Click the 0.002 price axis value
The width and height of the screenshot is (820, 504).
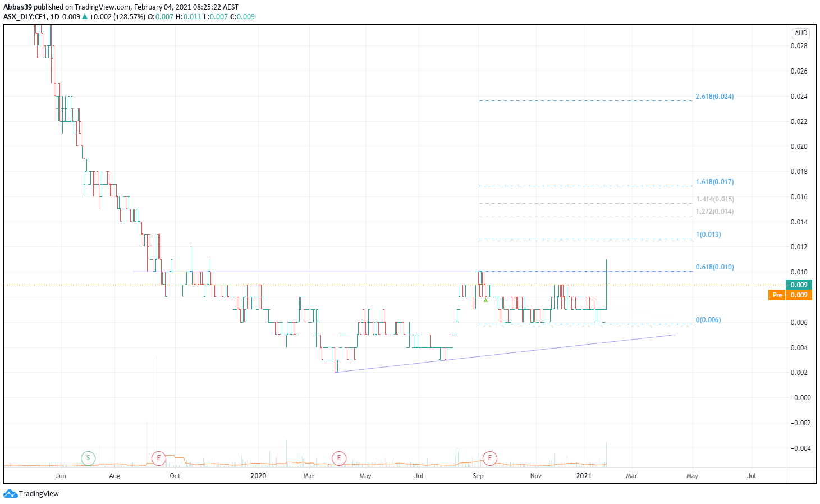(799, 373)
